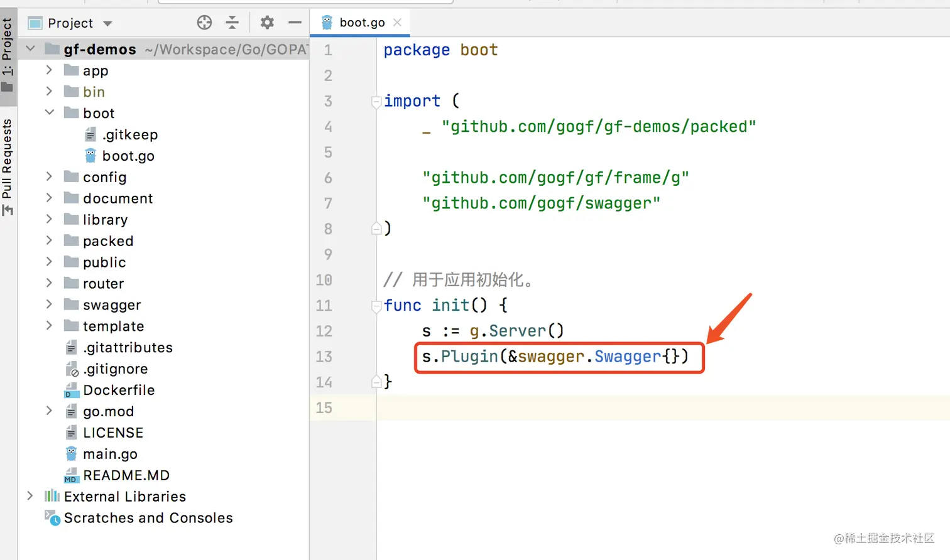Viewport: 950px width, 560px height.
Task: Click fold end marker at line 8
Action: (376, 229)
